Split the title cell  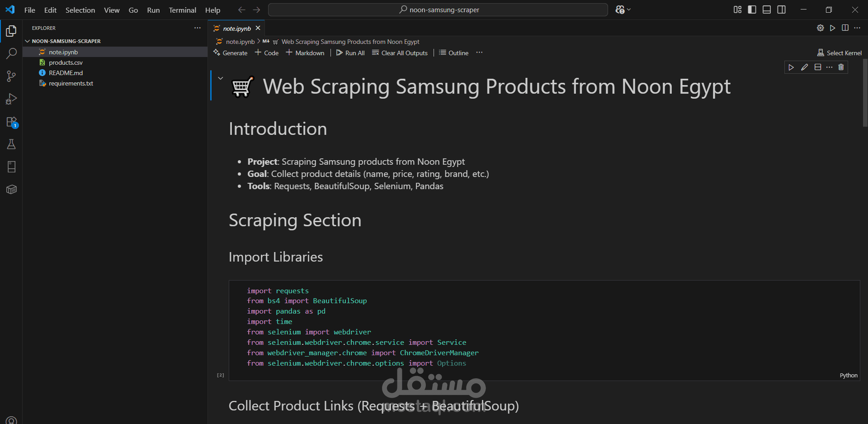pos(817,67)
